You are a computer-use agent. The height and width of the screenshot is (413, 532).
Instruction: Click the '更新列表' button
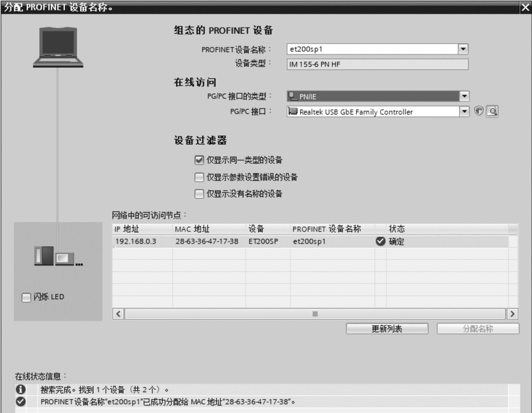[387, 328]
